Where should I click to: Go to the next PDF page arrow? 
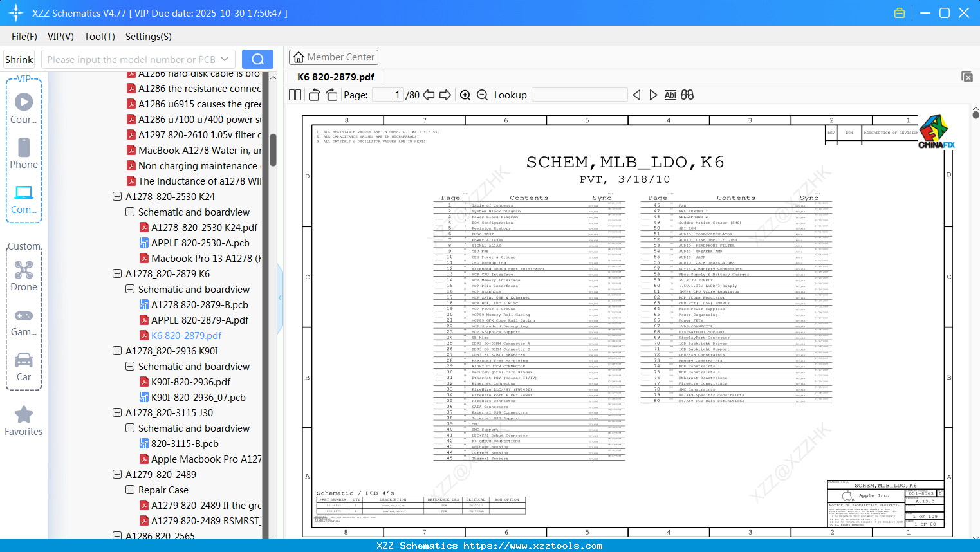[x=445, y=95]
